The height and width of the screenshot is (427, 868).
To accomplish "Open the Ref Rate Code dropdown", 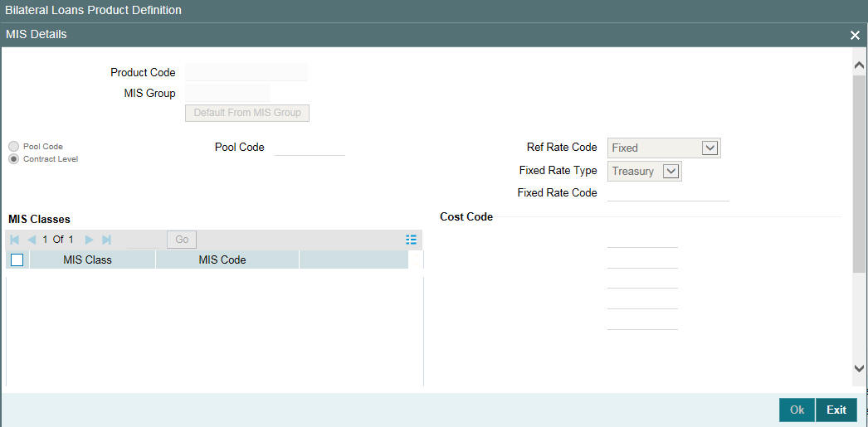I will point(710,148).
